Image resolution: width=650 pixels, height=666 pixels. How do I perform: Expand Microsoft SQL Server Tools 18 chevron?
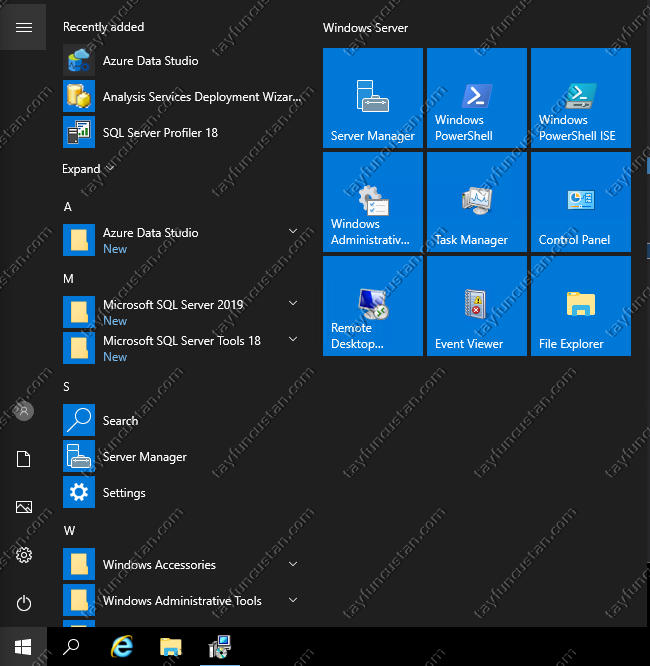[x=293, y=339]
